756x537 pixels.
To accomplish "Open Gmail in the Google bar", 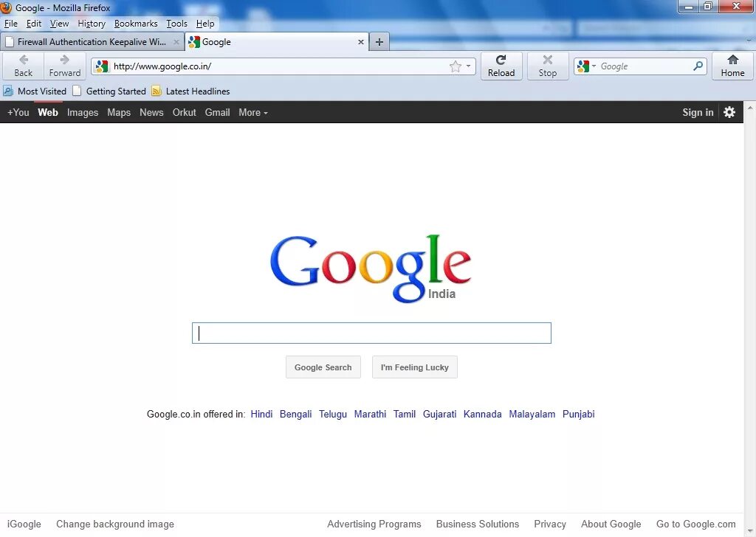I will tap(218, 112).
